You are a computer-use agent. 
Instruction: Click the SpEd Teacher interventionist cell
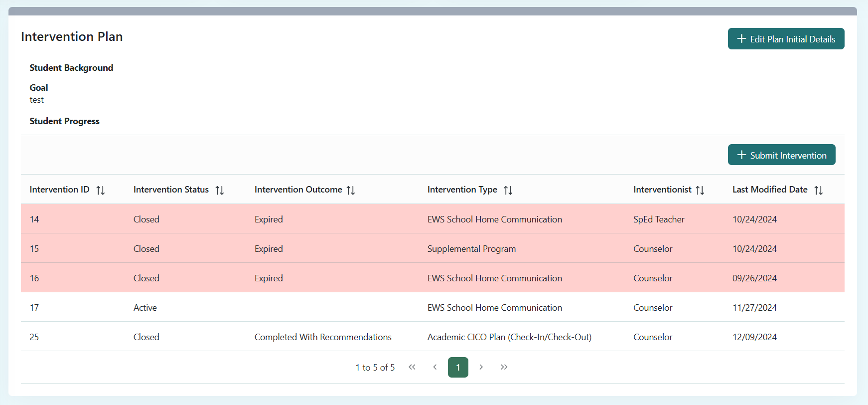pyautogui.click(x=659, y=219)
